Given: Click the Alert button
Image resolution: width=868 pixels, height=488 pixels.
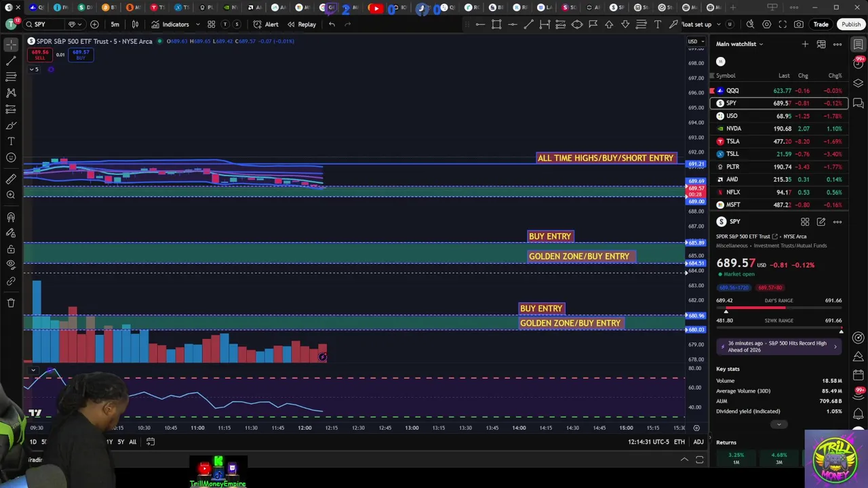Looking at the screenshot, I should [x=266, y=24].
